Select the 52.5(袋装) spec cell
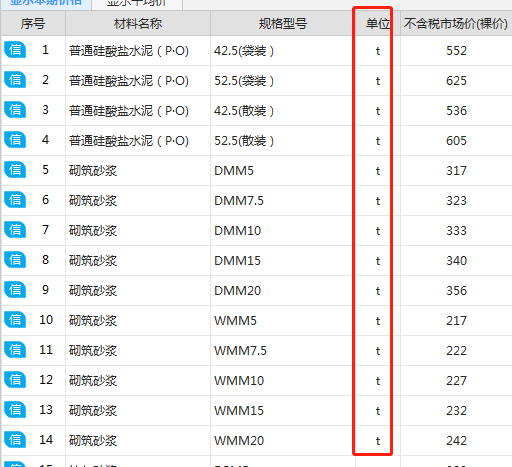512x467 pixels. [x=283, y=81]
